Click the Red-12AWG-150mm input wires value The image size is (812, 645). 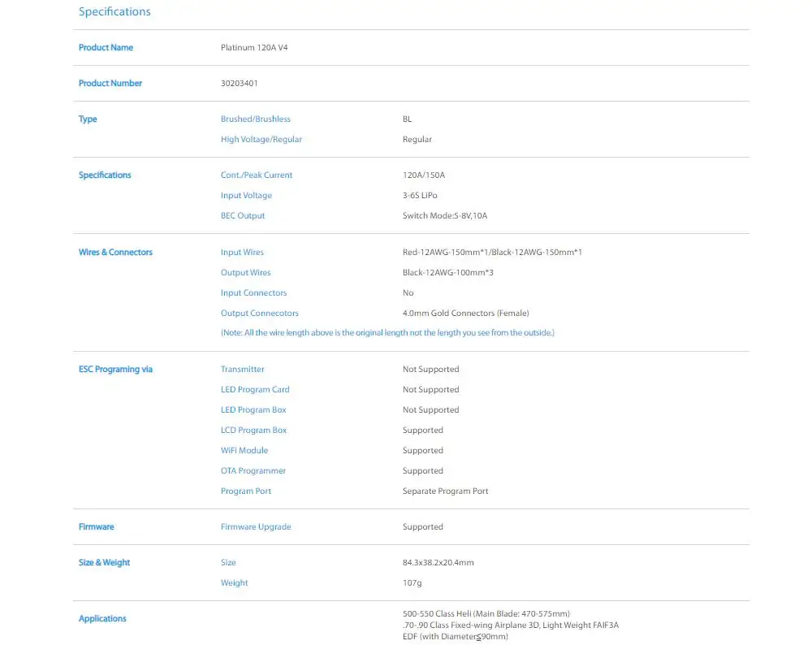tap(492, 253)
